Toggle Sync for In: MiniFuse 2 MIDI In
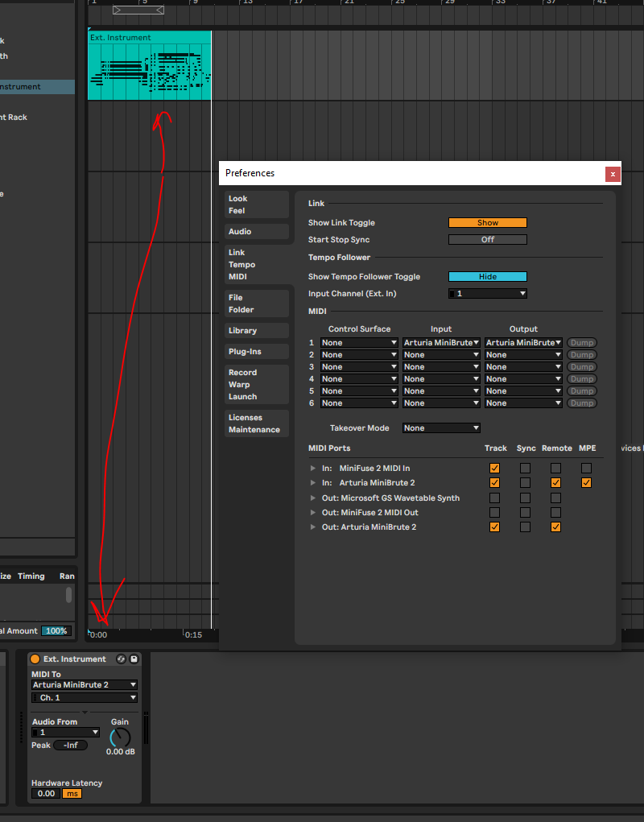Screen dimensions: 644x822 tap(525, 468)
